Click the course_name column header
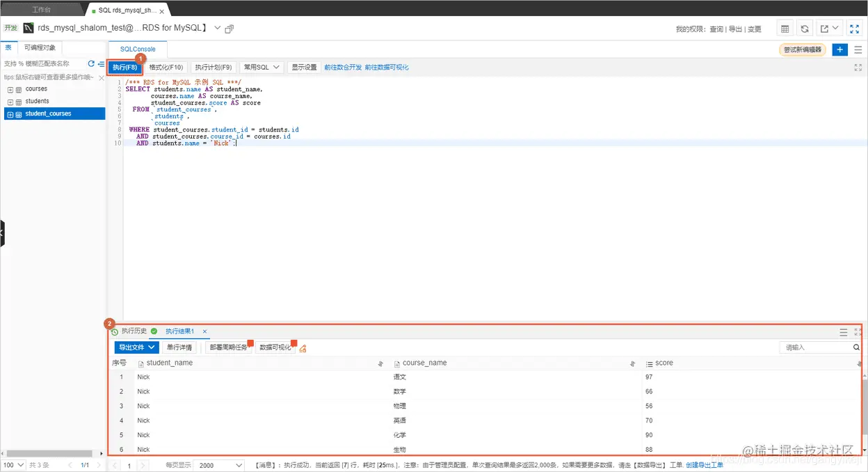868x472 pixels. click(x=425, y=363)
